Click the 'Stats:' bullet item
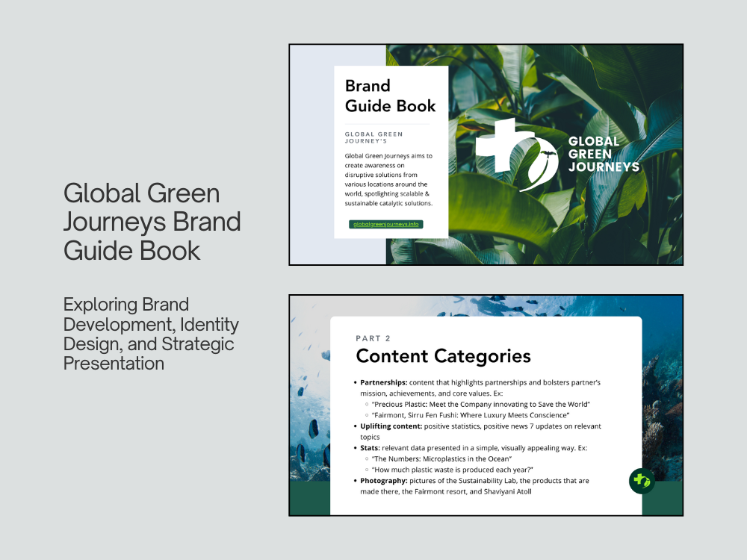This screenshot has height=560, width=747. [x=471, y=448]
